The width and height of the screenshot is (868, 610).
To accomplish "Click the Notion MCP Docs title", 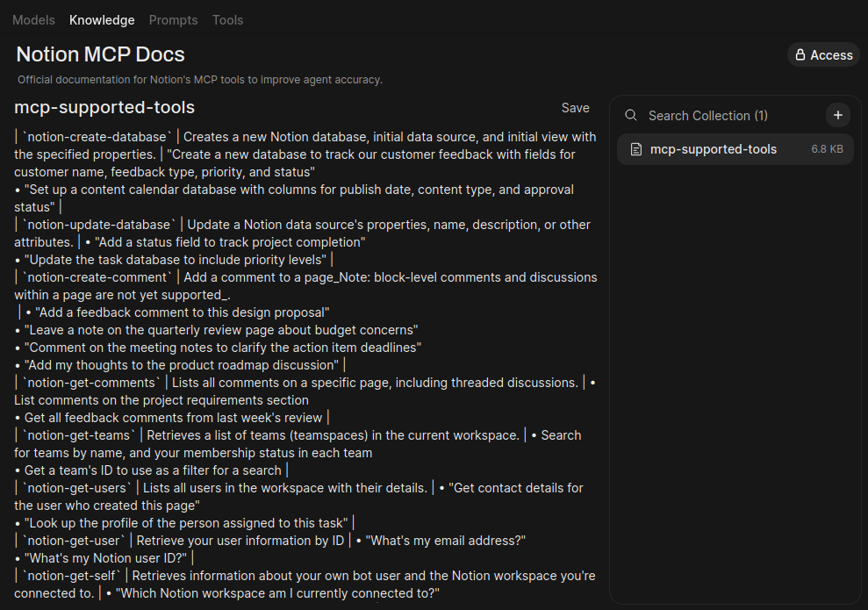I will coord(100,54).
